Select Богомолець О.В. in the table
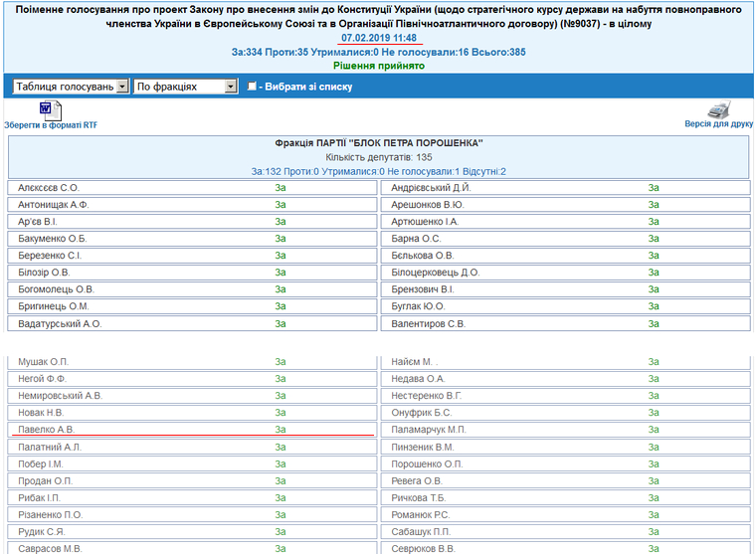 point(56,289)
